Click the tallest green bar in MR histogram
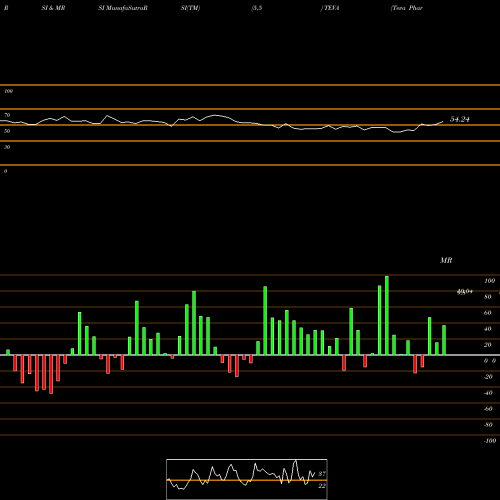 click(x=387, y=315)
